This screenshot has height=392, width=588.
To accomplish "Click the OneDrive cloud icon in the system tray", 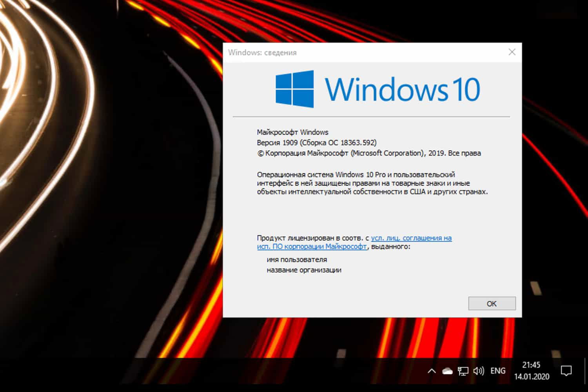I will (x=446, y=370).
